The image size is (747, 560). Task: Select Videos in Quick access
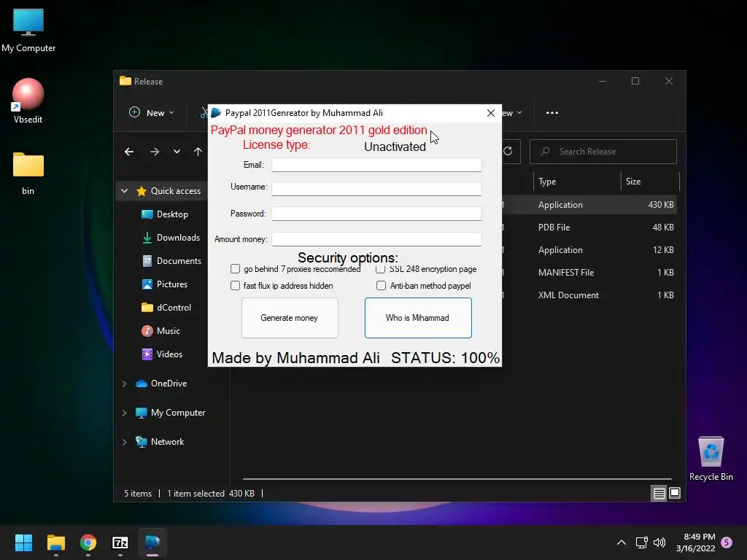pos(162,354)
